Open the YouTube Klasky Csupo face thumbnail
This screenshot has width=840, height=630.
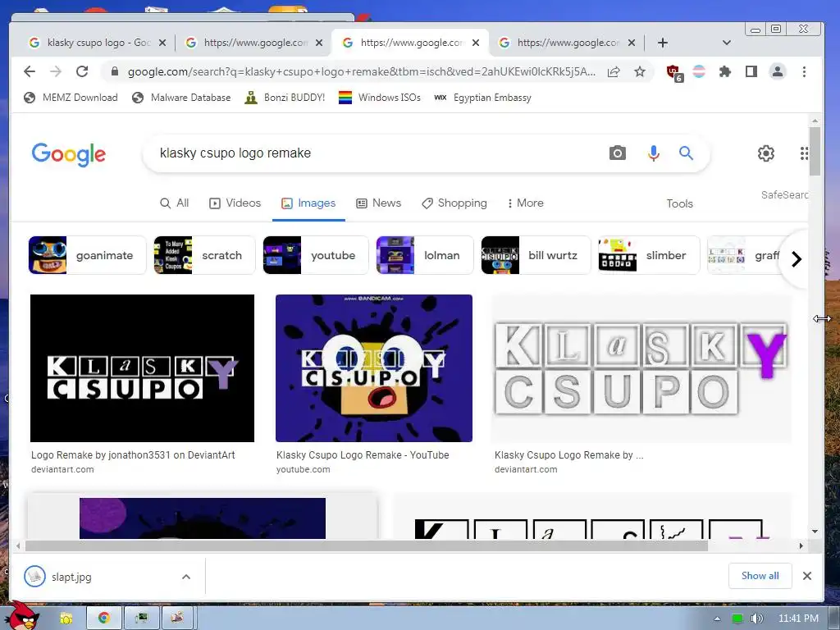(x=374, y=368)
